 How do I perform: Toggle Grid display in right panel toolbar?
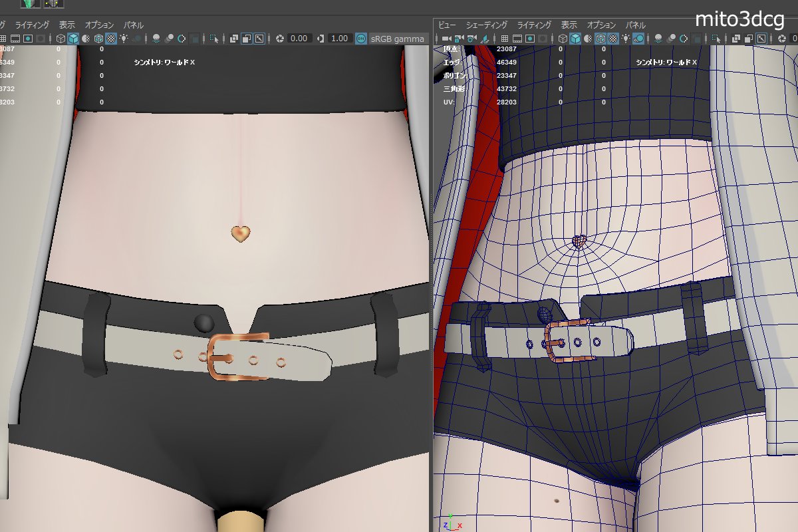coord(505,39)
